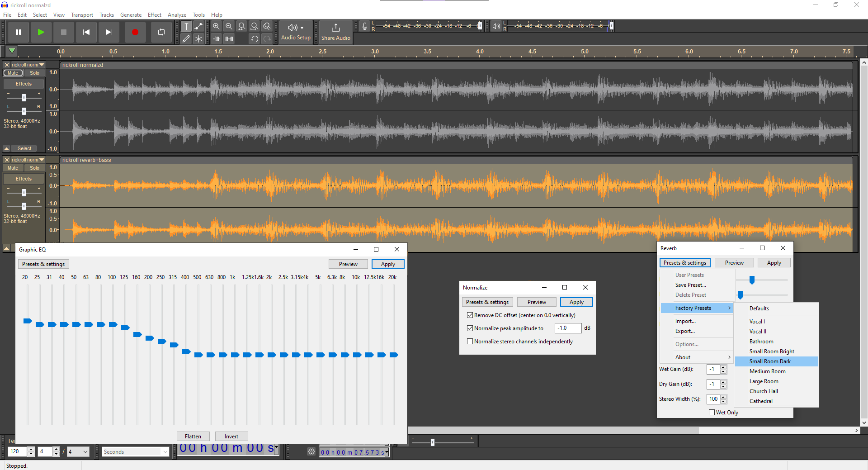Choose Save Preset... in Reverb menu

point(697,285)
